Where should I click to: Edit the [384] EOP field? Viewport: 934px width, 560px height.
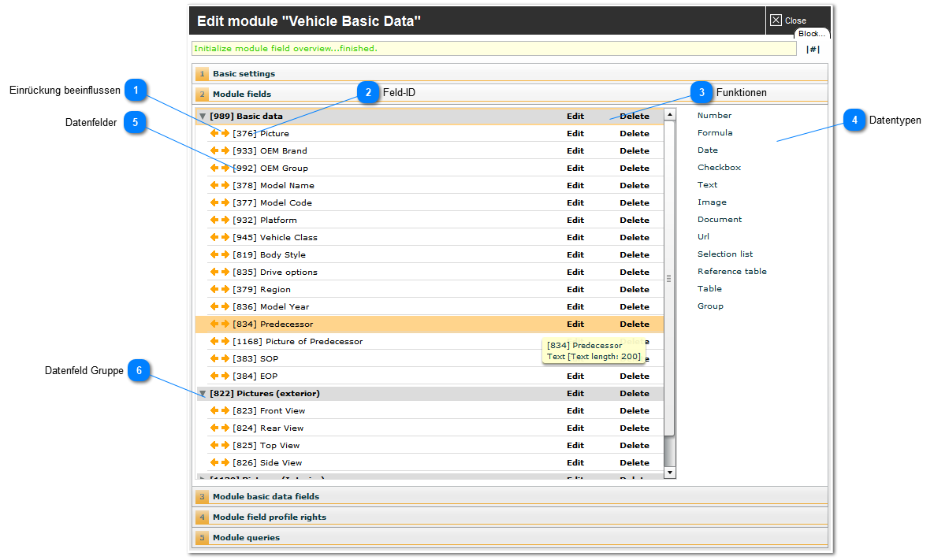click(575, 376)
